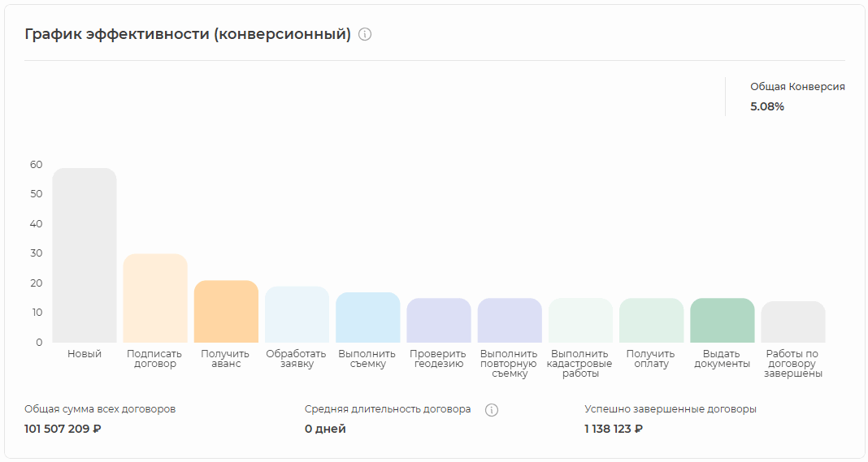This screenshot has height=462, width=868.
Task: Click the 'Работы по договору завершены' bar
Action: [x=793, y=322]
